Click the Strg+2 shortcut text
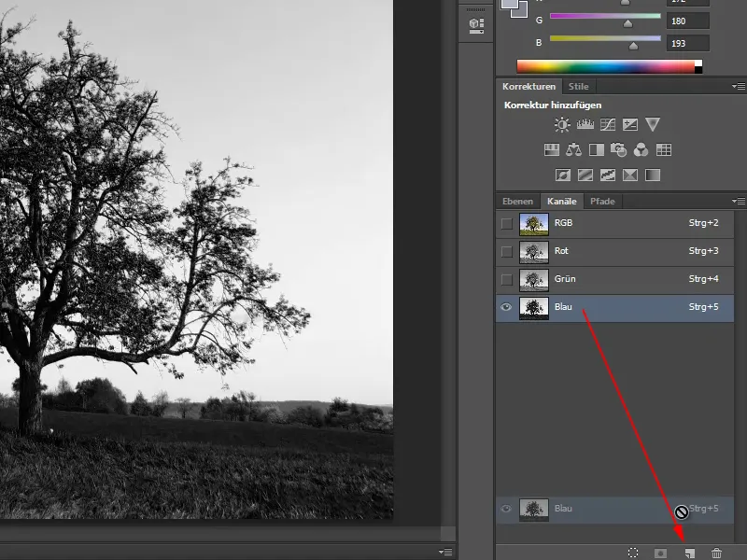The height and width of the screenshot is (560, 747). point(703,223)
